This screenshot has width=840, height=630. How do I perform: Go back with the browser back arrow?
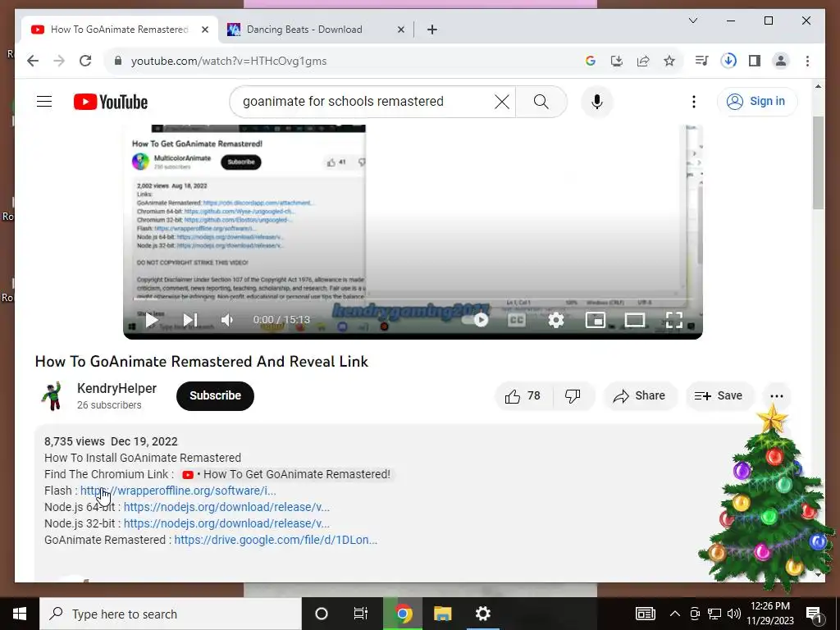(33, 61)
